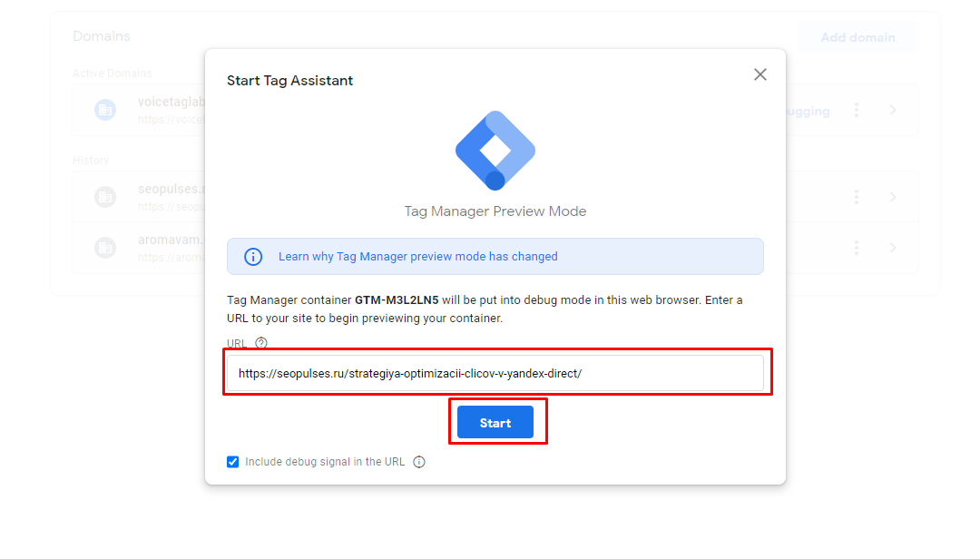Click the info icon in blue banner
980x559 pixels.
pyautogui.click(x=253, y=257)
